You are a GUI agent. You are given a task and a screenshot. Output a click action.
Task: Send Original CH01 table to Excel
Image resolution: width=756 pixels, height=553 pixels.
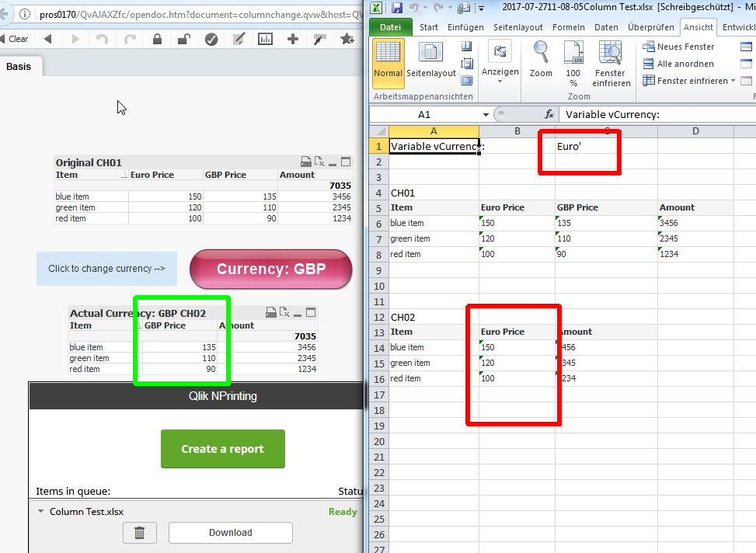(x=319, y=162)
